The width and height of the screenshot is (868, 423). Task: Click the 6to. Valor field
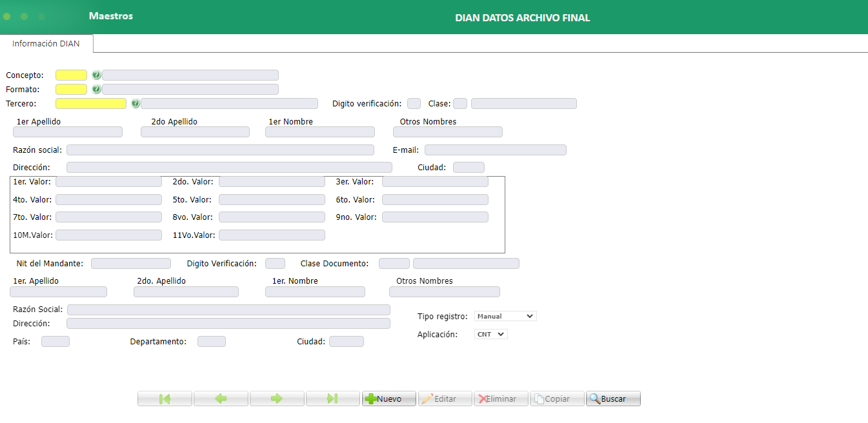(435, 200)
